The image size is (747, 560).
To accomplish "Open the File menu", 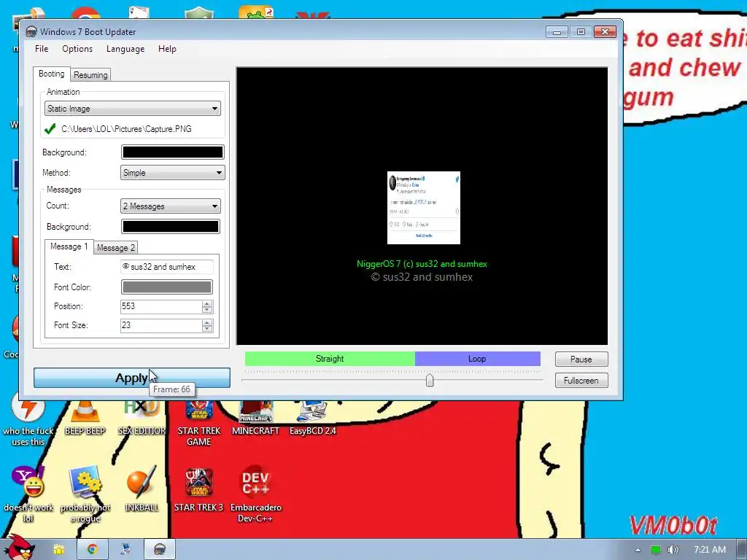I will click(42, 49).
